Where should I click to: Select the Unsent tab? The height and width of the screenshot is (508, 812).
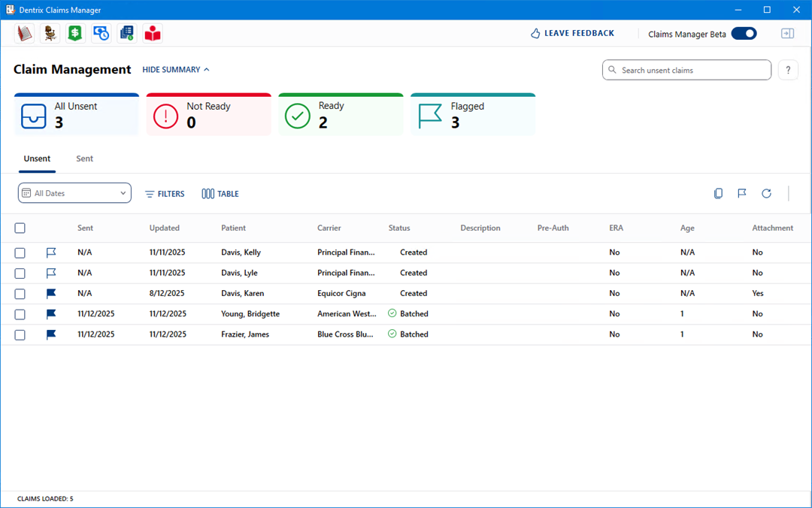tap(37, 159)
